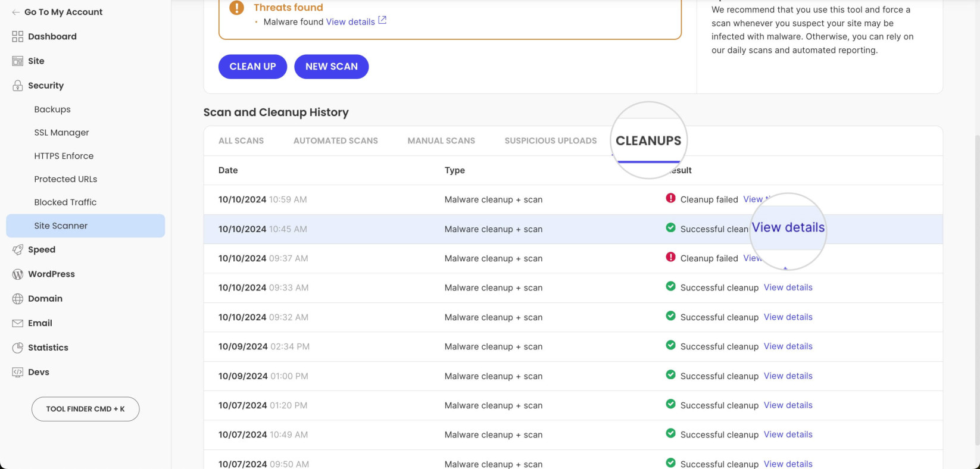This screenshot has width=980, height=469.
Task: Open Backups under Security
Action: pos(52,110)
